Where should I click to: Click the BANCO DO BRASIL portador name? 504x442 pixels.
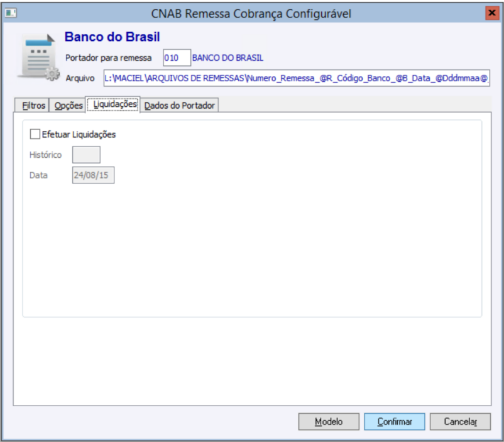(227, 58)
